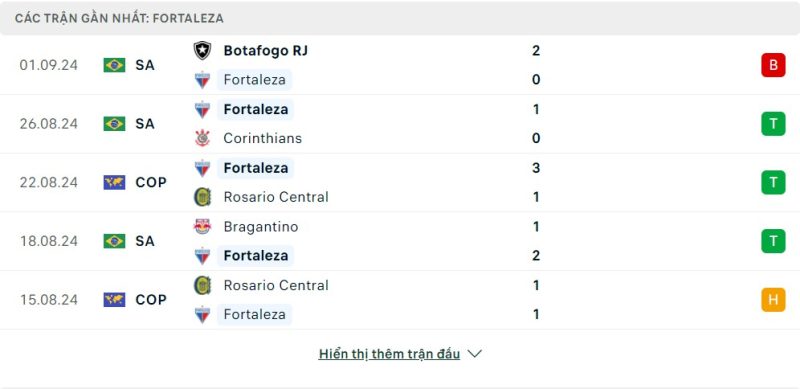The image size is (800, 389).
Task: Click the red B loss badge
Action: coord(773,65)
